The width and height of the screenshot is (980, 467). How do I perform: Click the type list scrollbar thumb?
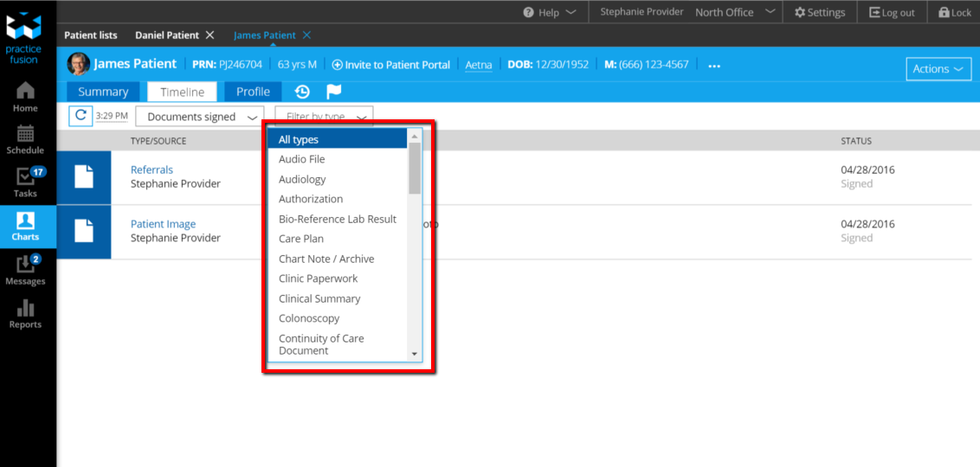click(415, 167)
